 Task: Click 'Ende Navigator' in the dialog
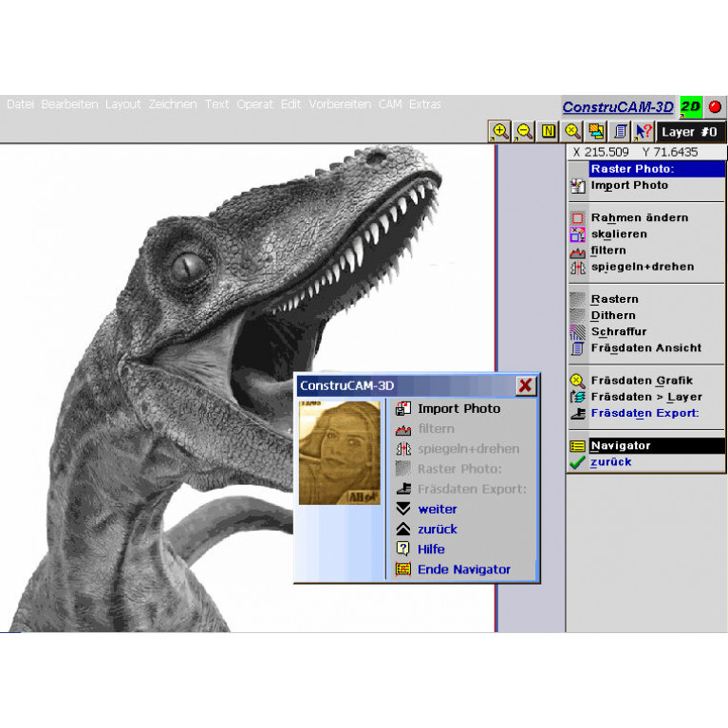tap(463, 569)
